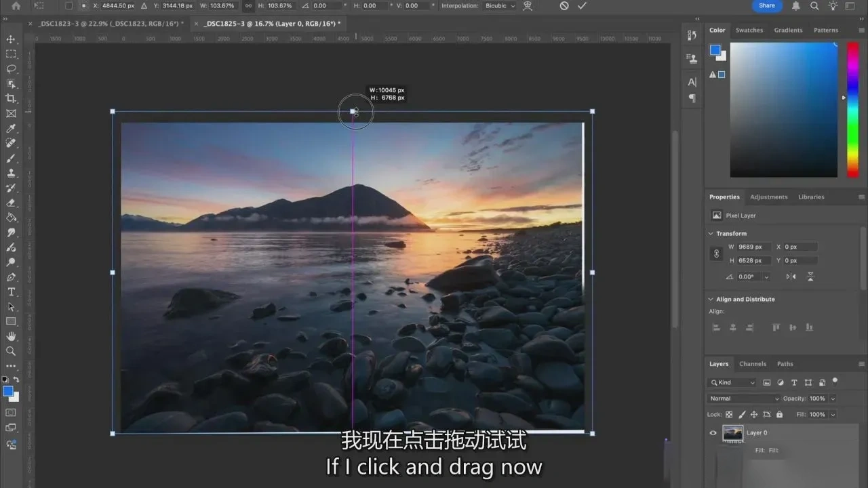Open the Opacity 100% dropdown arrow

pyautogui.click(x=833, y=399)
